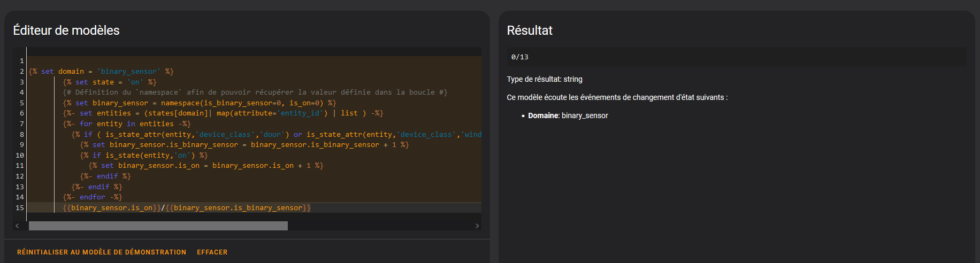
Task: Click the 'Type de résultat: string' text
Action: pyautogui.click(x=545, y=79)
